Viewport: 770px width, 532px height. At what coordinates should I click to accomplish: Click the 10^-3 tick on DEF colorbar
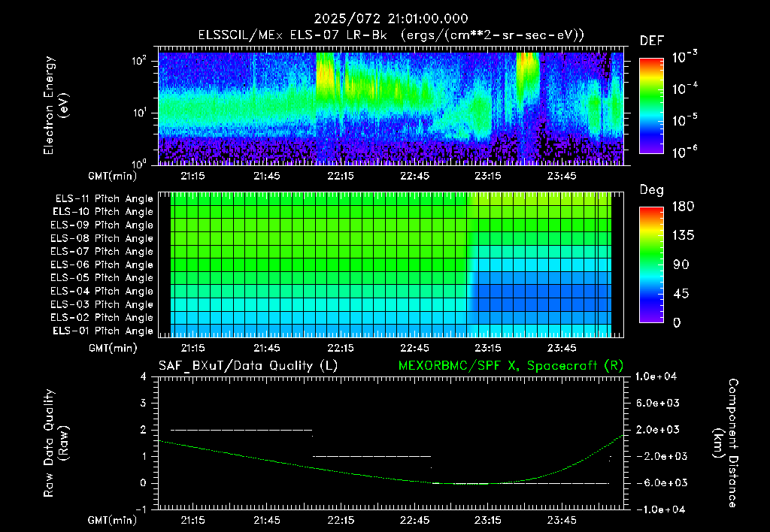point(684,56)
